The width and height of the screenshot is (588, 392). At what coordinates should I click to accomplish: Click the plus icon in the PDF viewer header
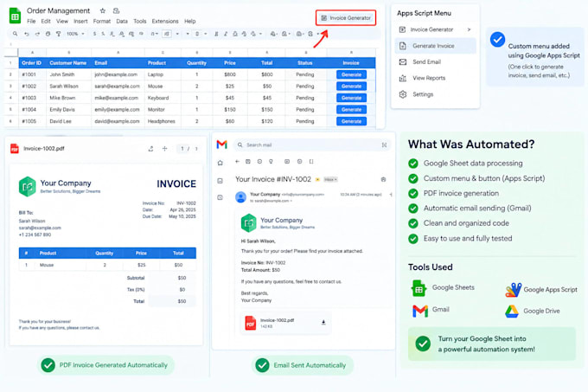tap(164, 149)
